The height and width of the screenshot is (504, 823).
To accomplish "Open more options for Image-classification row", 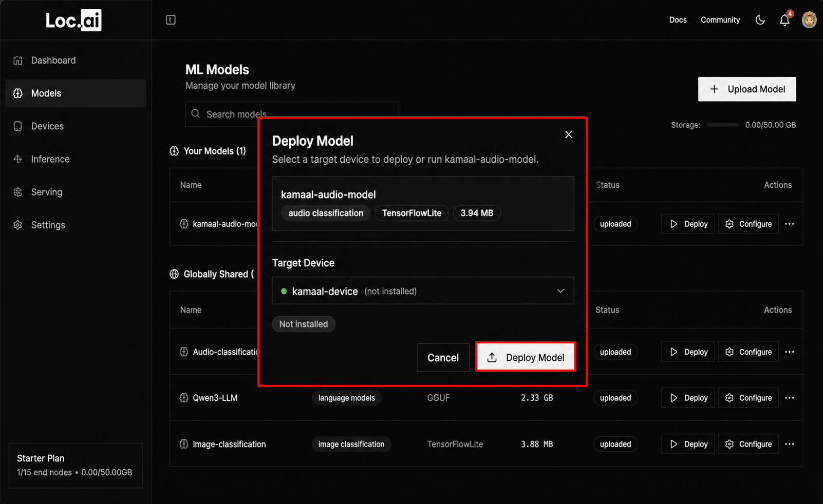I will click(x=790, y=444).
